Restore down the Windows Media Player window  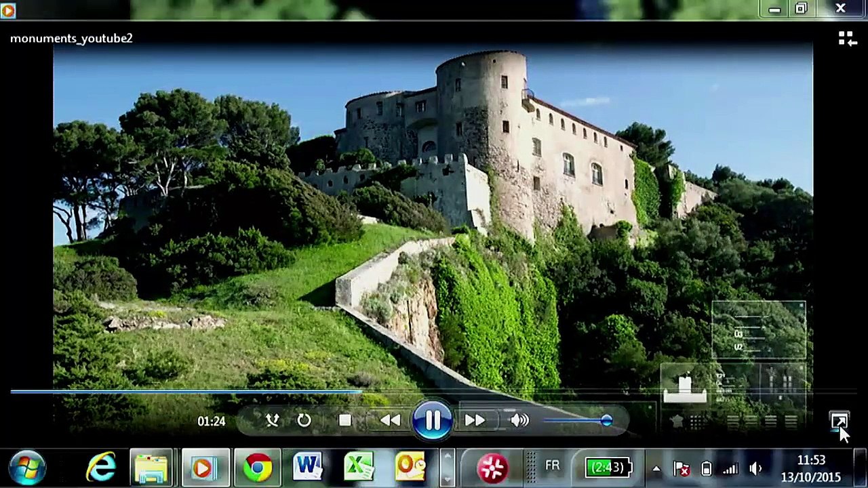click(x=801, y=9)
